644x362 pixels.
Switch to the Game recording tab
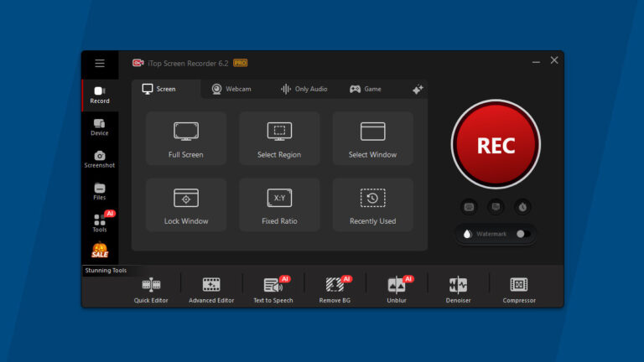click(366, 89)
